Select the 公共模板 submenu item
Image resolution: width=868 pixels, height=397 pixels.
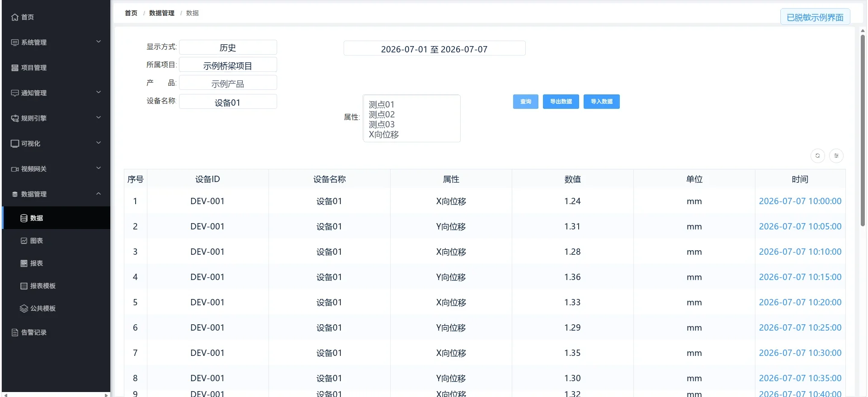(56, 308)
